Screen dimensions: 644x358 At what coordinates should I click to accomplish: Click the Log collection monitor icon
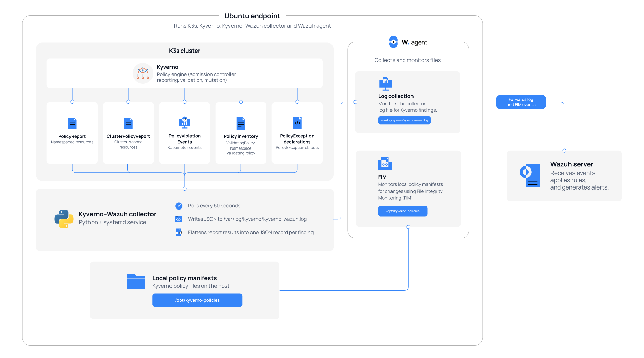click(x=386, y=83)
